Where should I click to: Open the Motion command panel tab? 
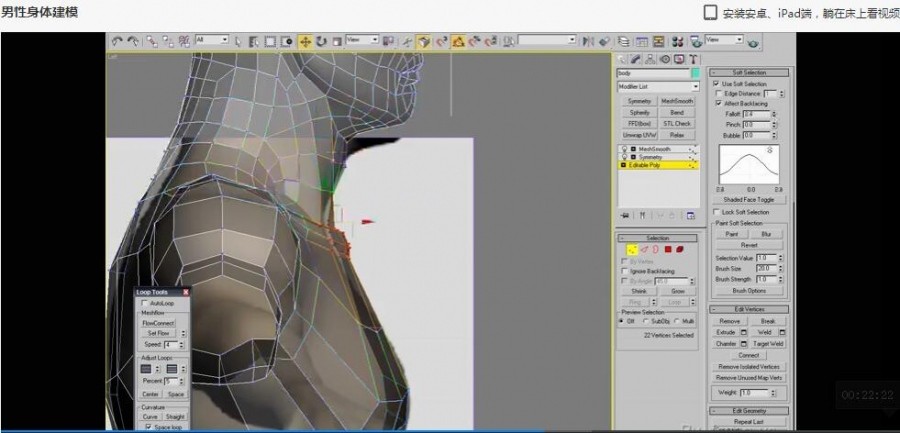tap(665, 59)
